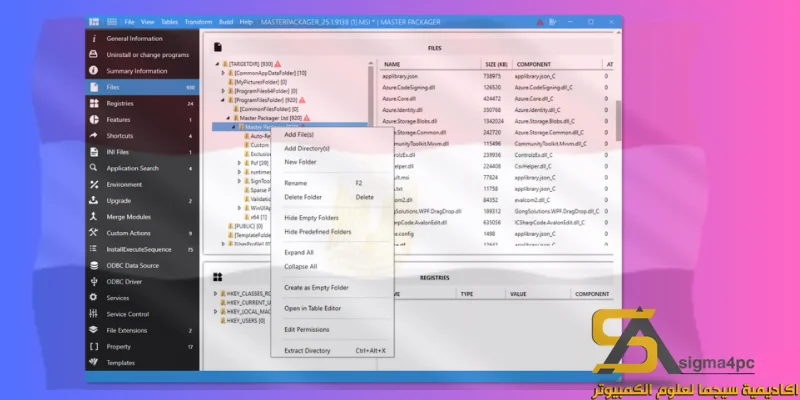Click the files list vertical scrollbar
Viewport: 800px width, 400px height.
click(618, 120)
